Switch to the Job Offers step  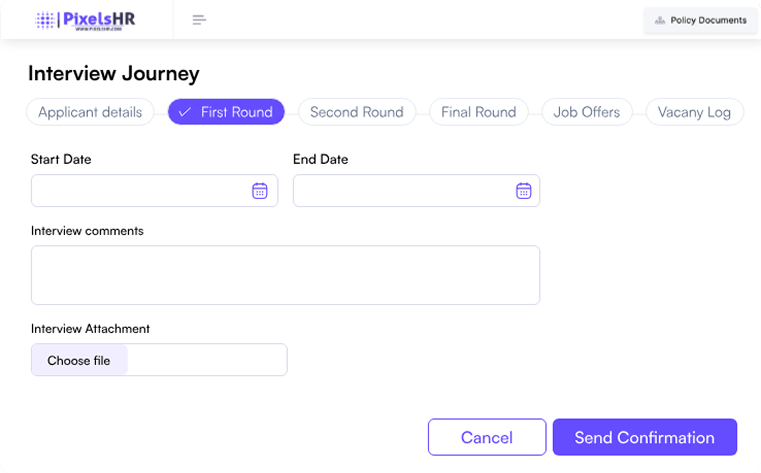(586, 112)
